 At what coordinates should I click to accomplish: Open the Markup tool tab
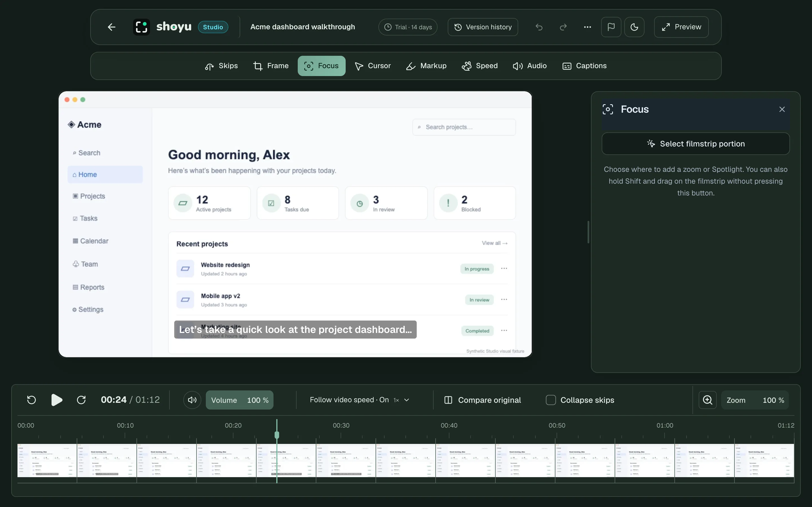pos(426,66)
